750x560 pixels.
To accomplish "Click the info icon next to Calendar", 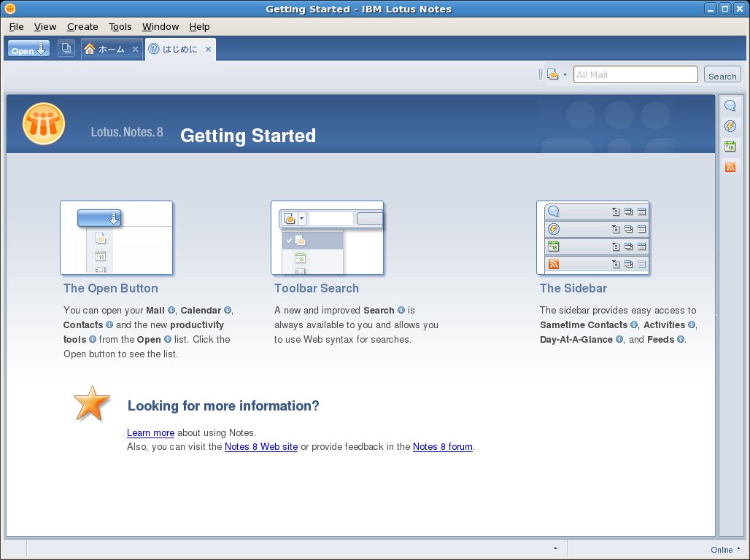I will (228, 310).
